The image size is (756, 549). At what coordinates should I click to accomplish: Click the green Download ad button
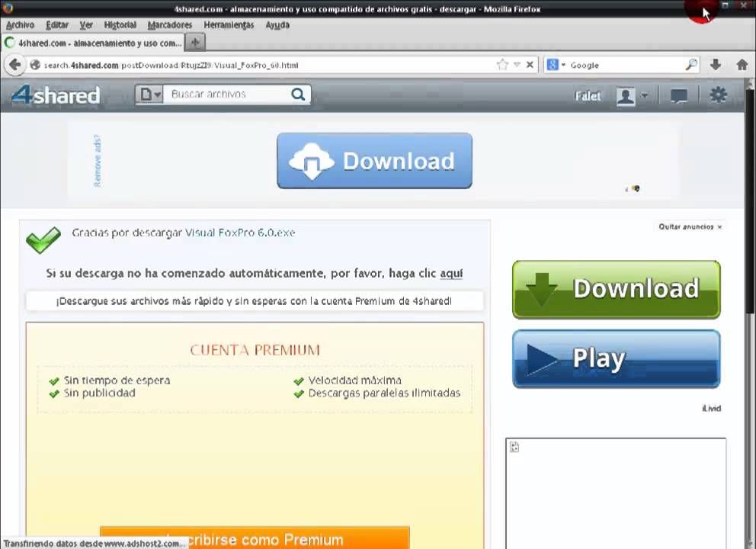[x=617, y=289]
